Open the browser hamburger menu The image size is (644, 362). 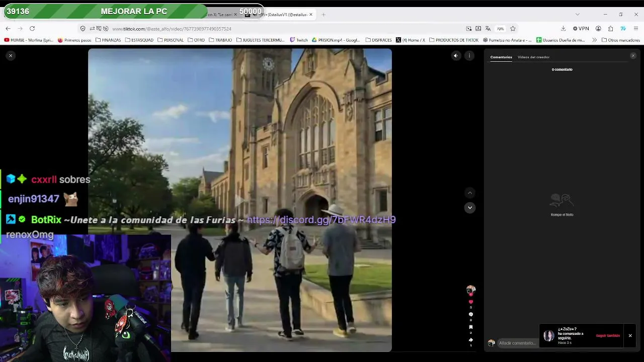(x=636, y=29)
